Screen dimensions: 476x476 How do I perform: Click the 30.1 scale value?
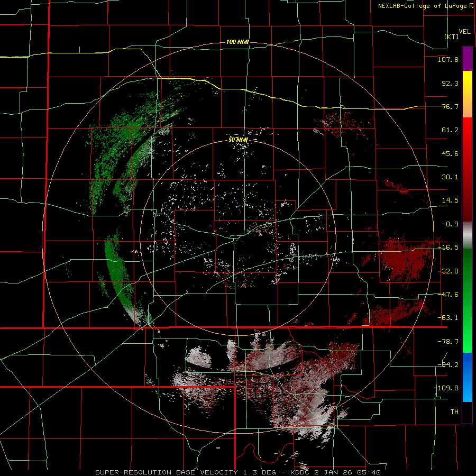click(450, 177)
